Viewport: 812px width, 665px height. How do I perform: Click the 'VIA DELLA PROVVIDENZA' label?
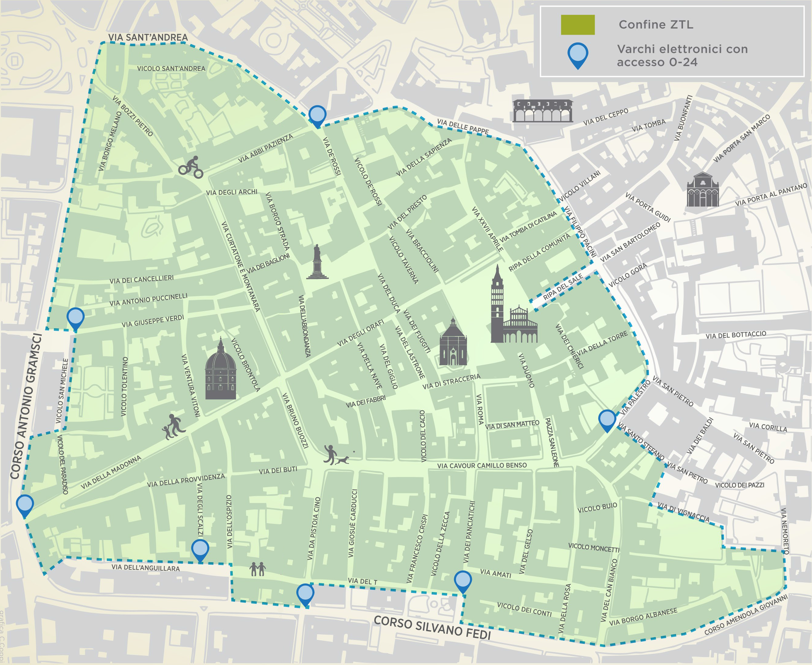pos(186,481)
